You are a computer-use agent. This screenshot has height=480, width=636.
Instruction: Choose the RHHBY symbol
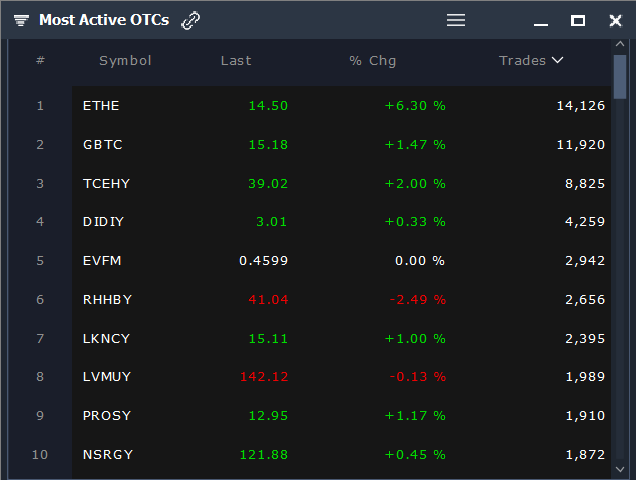coord(107,299)
